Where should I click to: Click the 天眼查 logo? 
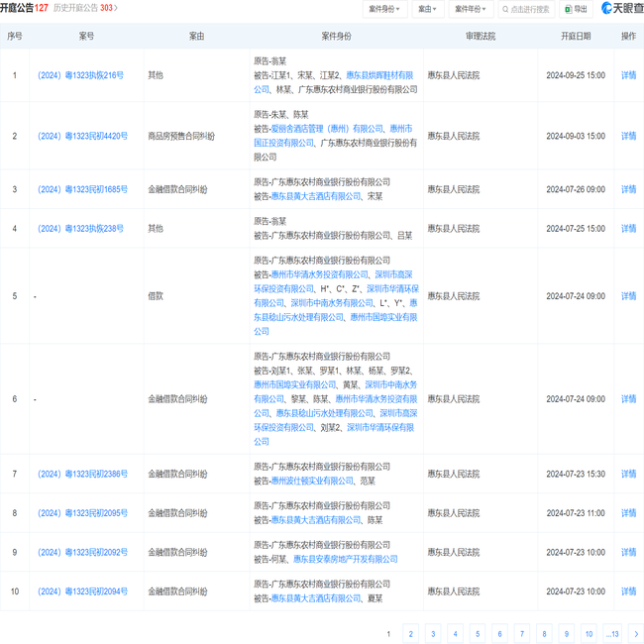[622, 8]
